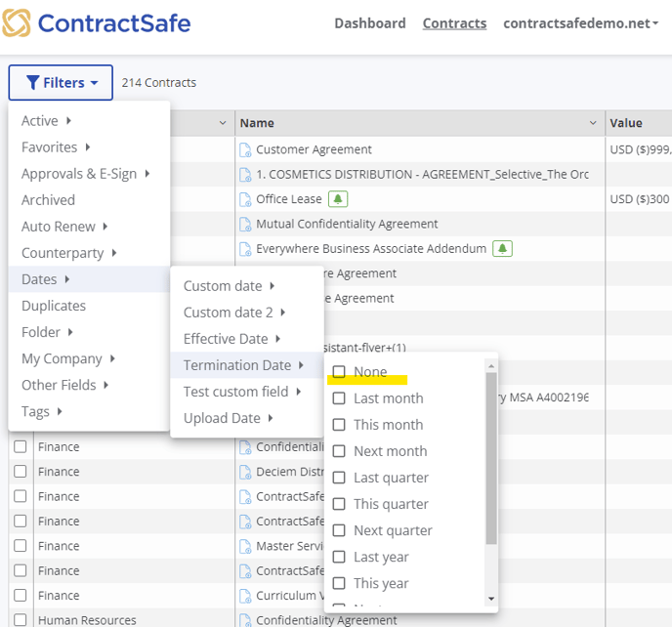Check the This year option
The image size is (672, 627).
[339, 583]
